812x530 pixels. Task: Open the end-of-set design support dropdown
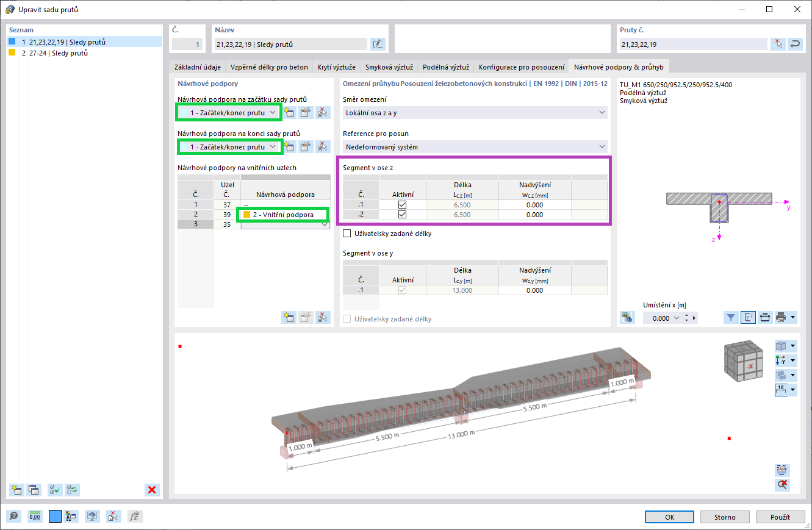click(273, 146)
